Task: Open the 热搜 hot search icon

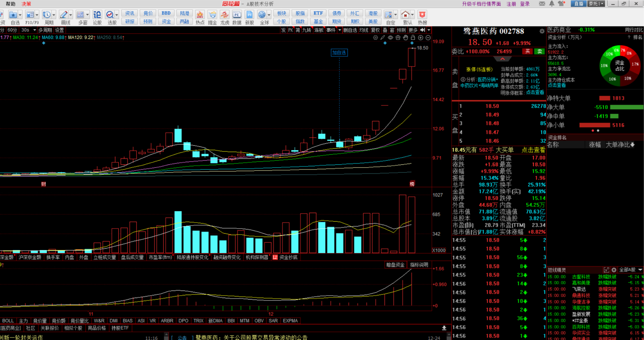Action: pyautogui.click(x=422, y=15)
